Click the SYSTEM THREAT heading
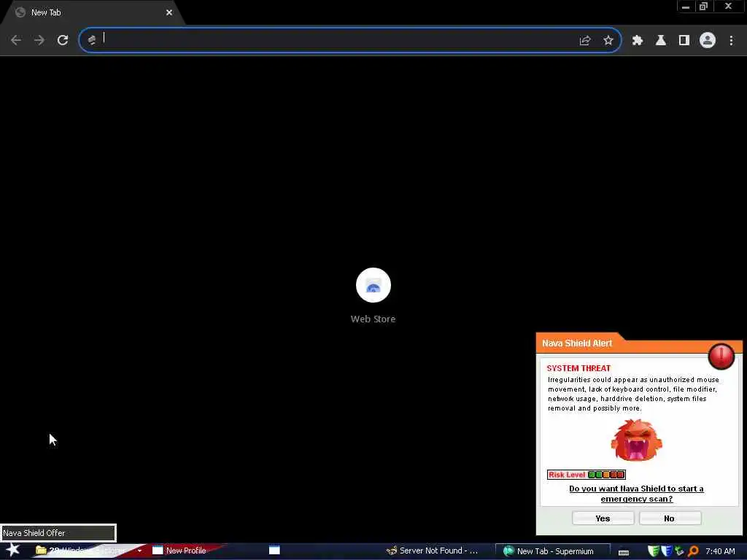Image resolution: width=747 pixels, height=560 pixels. (578, 368)
